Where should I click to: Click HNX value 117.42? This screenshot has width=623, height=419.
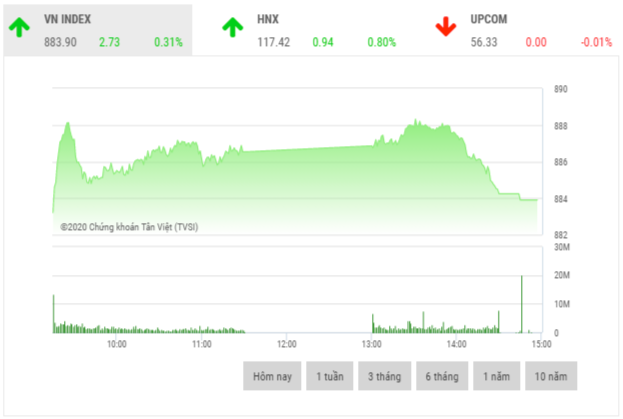coord(274,42)
